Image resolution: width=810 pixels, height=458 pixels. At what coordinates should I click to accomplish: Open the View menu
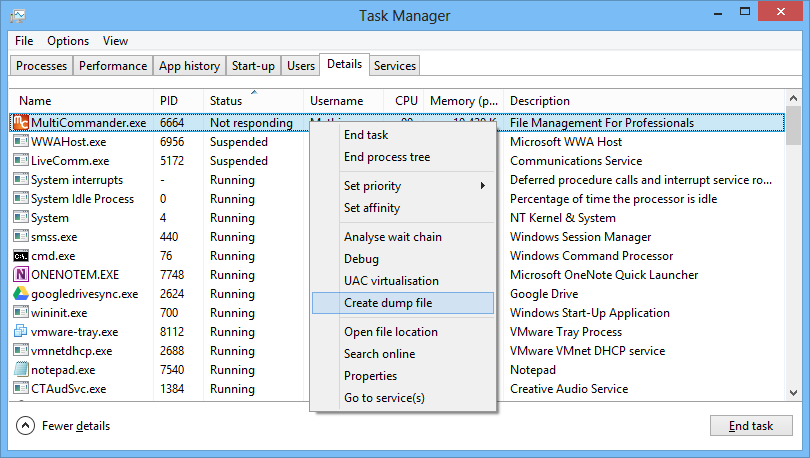[115, 41]
